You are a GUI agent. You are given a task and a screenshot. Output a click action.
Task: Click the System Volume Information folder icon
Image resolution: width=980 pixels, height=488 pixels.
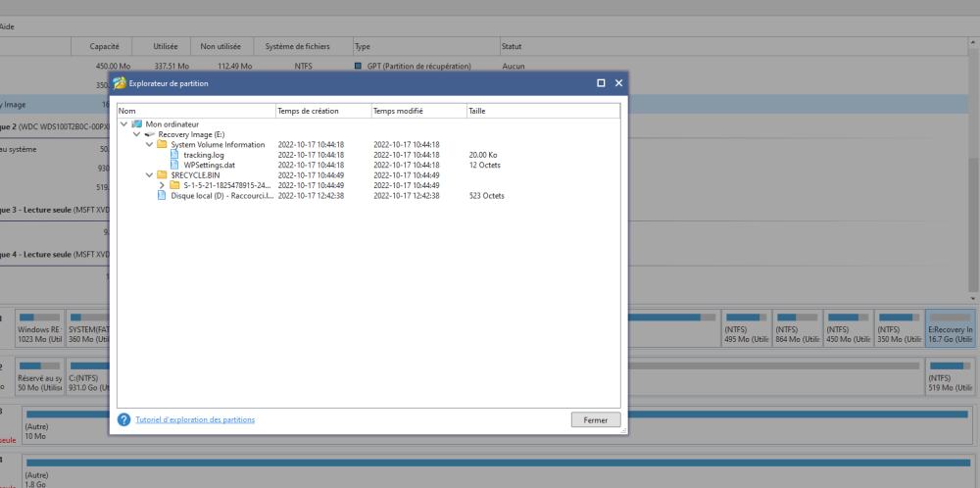click(163, 144)
